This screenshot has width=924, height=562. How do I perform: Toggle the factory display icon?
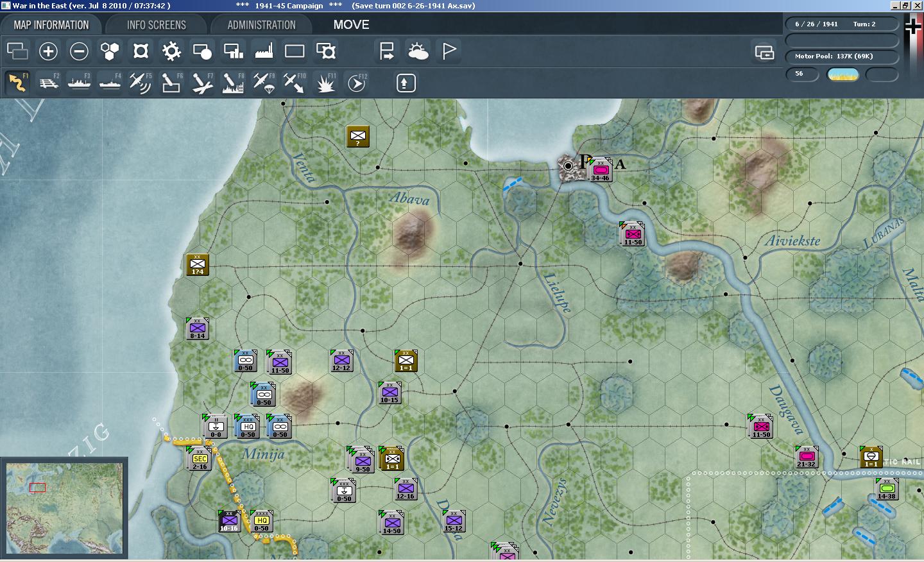(x=264, y=51)
